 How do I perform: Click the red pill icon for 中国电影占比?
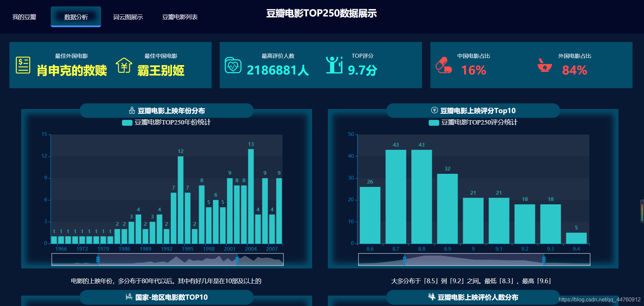coord(443,65)
